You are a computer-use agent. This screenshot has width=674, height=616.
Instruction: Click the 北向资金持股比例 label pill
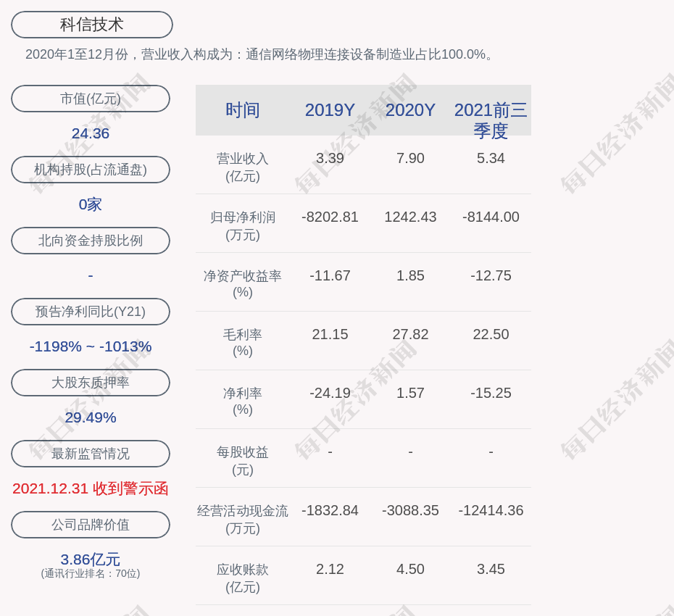(x=91, y=241)
